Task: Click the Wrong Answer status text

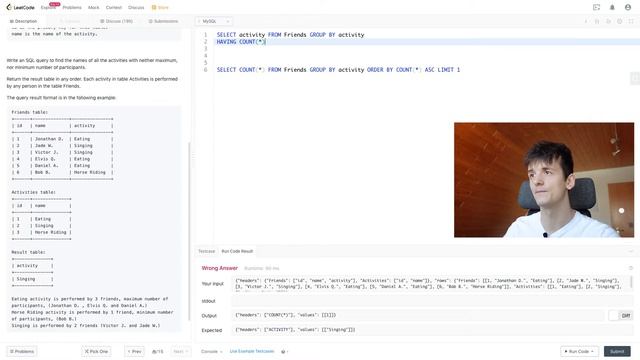Action: [x=220, y=268]
